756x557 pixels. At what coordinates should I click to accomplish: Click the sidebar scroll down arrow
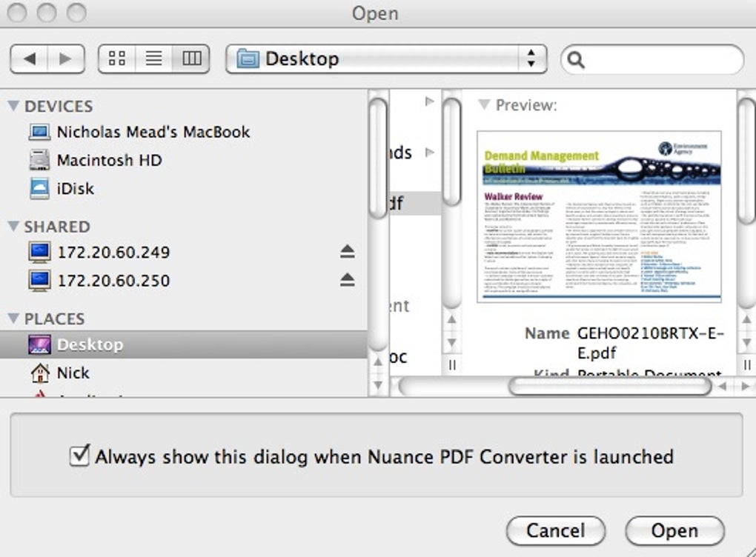click(379, 385)
